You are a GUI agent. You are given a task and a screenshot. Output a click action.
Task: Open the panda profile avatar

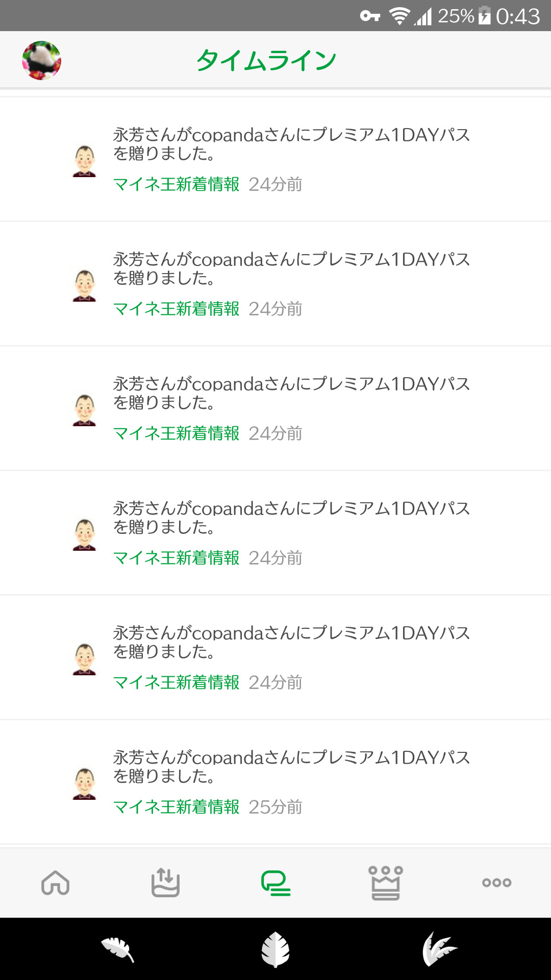[41, 60]
